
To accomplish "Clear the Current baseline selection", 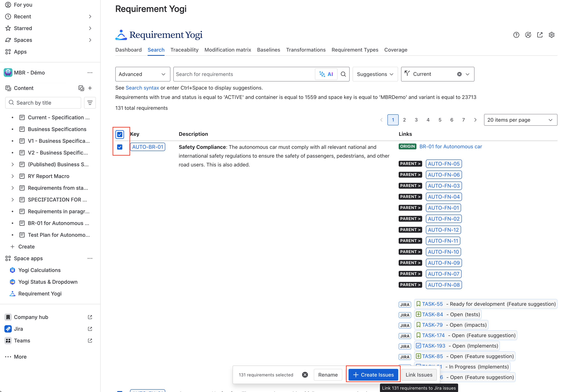I will pyautogui.click(x=459, y=74).
